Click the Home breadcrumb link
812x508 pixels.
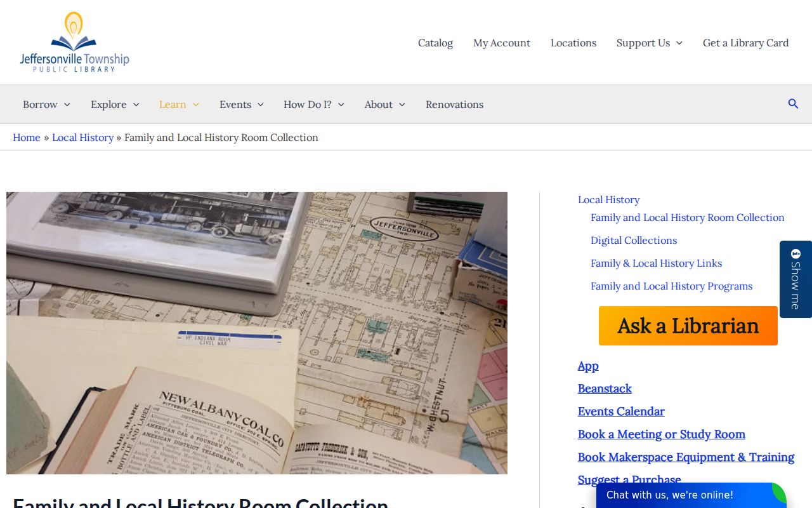pyautogui.click(x=27, y=137)
